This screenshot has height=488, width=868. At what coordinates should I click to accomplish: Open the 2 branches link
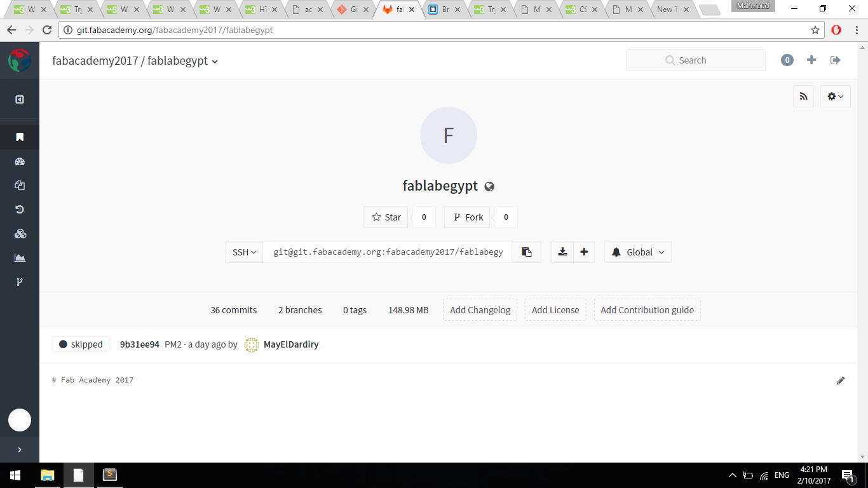[x=300, y=310]
